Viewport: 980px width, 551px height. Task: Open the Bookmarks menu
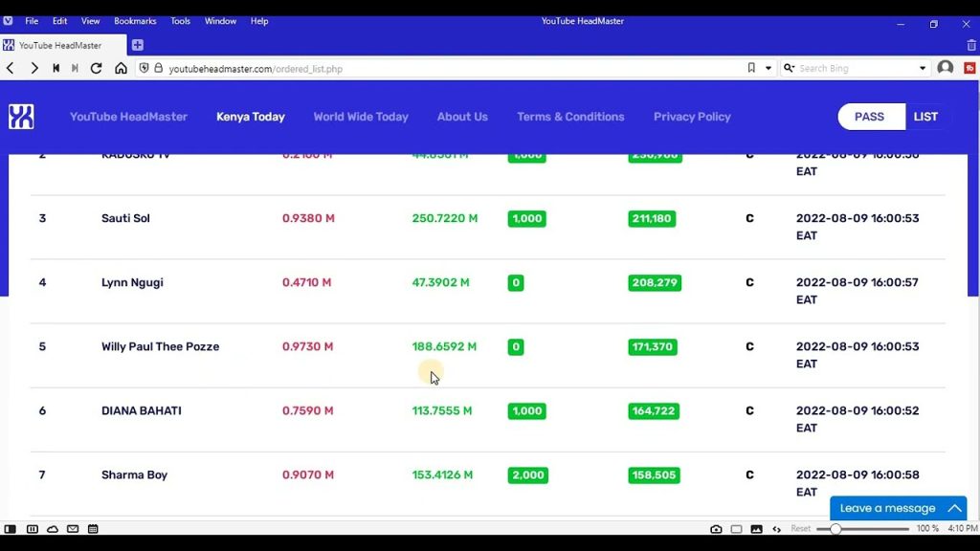click(x=135, y=21)
